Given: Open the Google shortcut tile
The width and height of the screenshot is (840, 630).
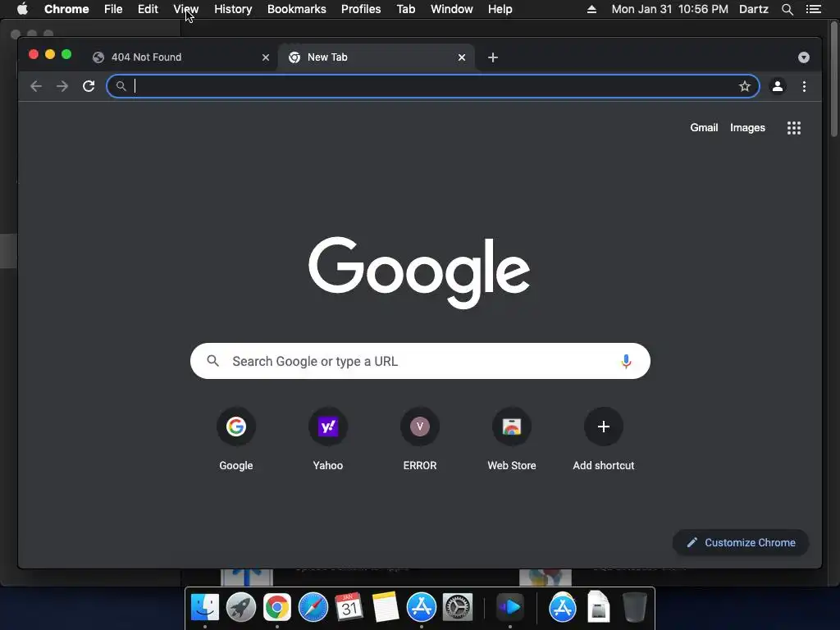Looking at the screenshot, I should pos(235,441).
